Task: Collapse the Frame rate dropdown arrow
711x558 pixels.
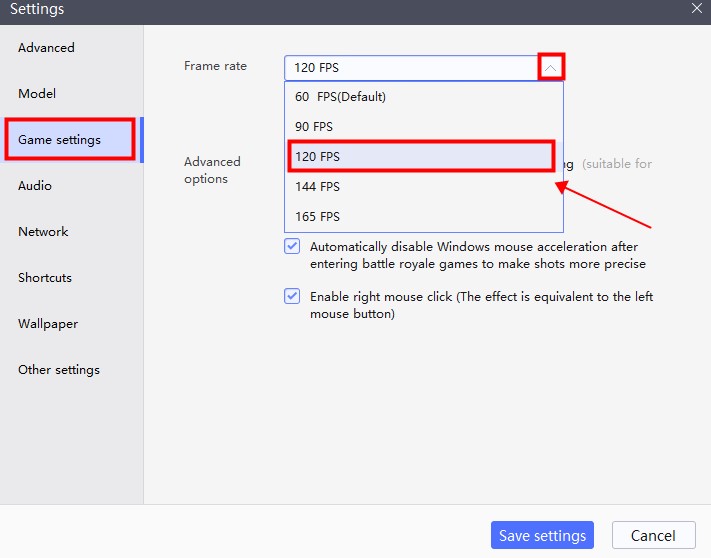Action: tap(550, 68)
